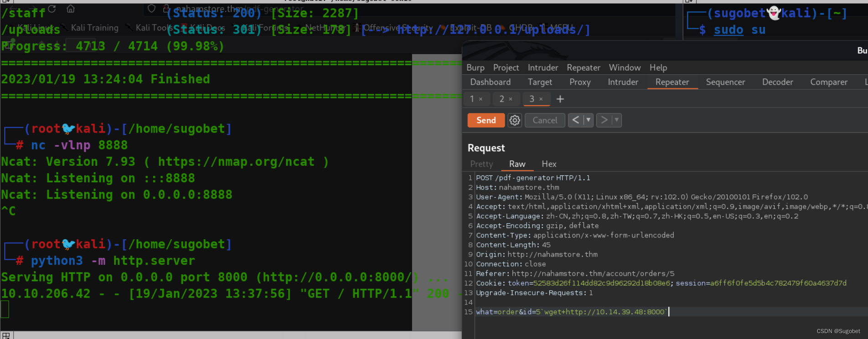Click the Cancel request button

coord(545,120)
